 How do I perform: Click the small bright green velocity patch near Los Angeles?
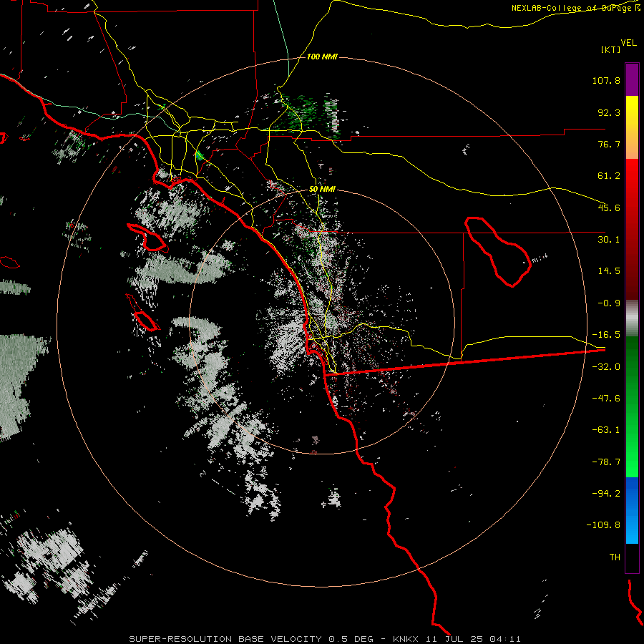pyautogui.click(x=200, y=155)
